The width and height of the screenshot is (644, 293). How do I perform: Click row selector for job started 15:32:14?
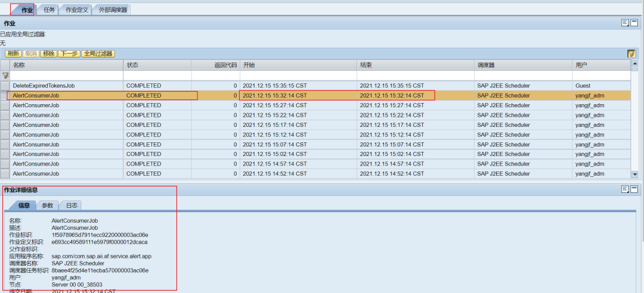5,96
